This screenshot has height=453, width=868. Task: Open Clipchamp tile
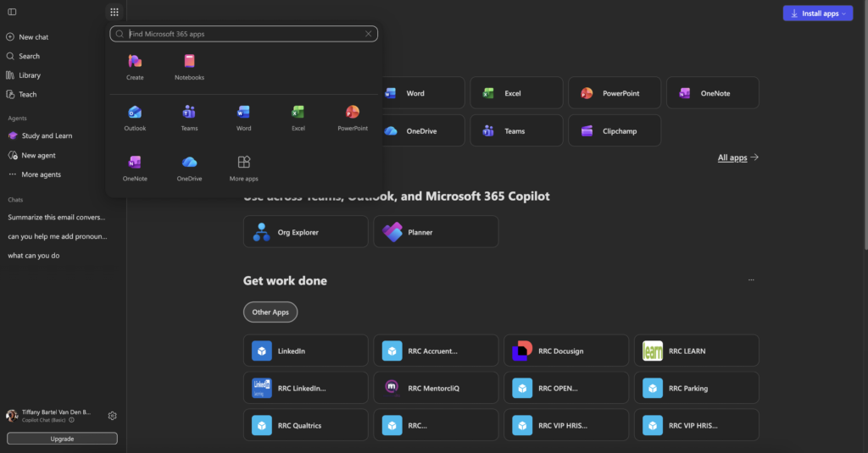click(615, 130)
